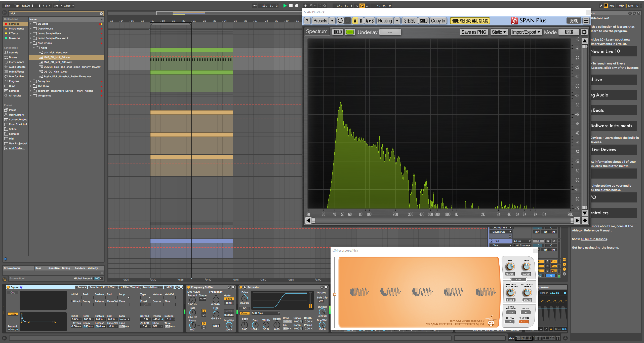Toggle the HOLD button in Spectrum
Image resolution: width=644 pixels, height=343 pixels.
338,32
